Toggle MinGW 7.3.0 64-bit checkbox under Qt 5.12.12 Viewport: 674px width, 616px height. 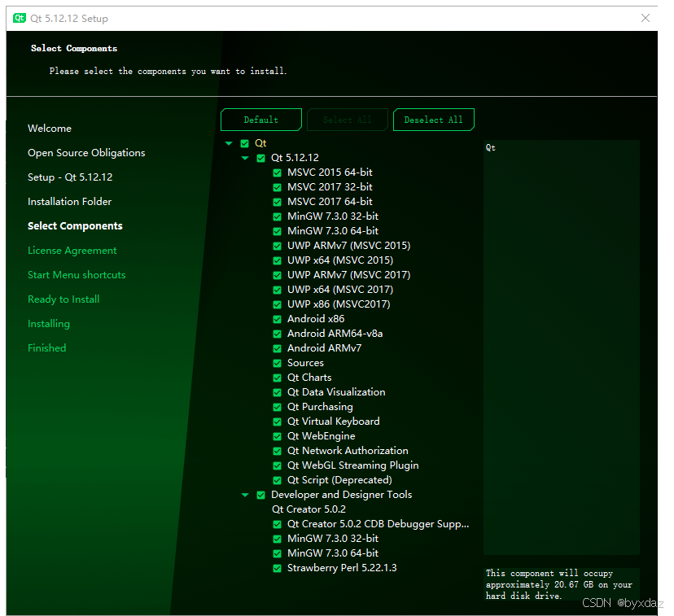[x=278, y=231]
